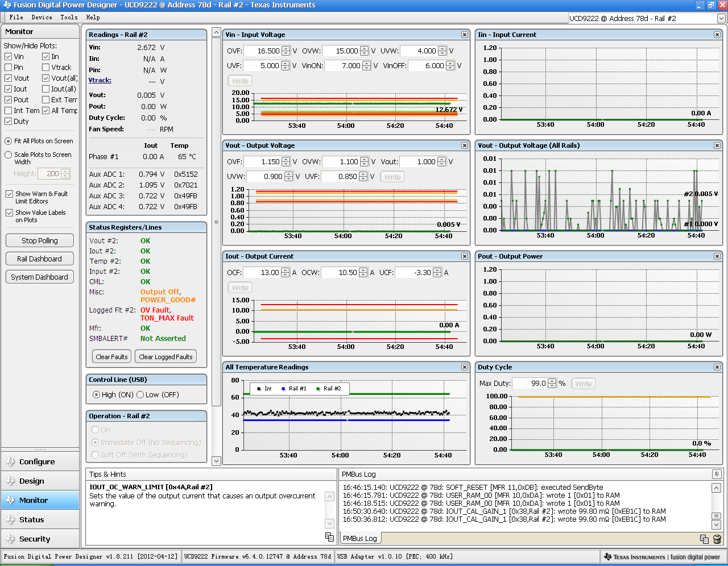Click the Status icon in sidebar
728x566 pixels.
(10, 520)
